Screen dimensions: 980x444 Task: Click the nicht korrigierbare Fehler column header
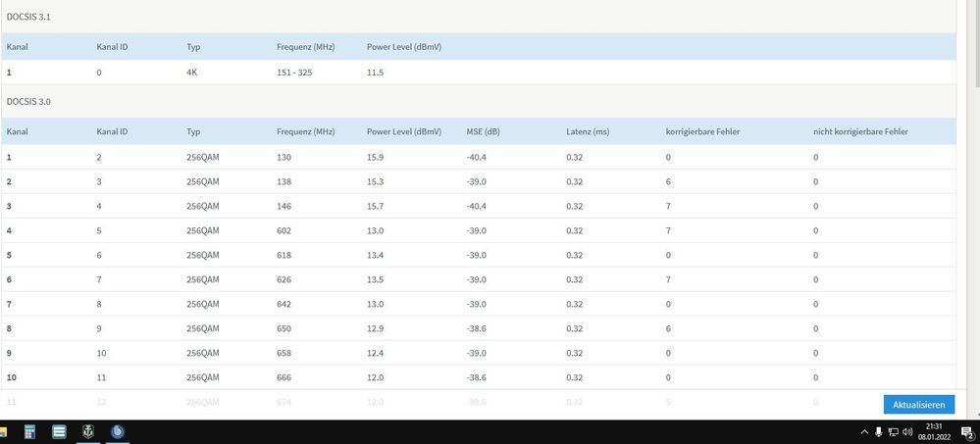pyautogui.click(x=860, y=131)
